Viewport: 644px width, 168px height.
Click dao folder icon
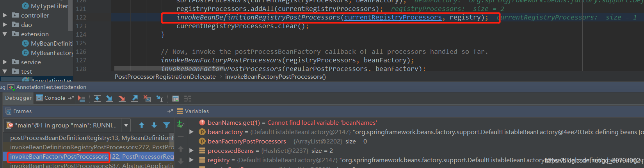coord(16,25)
